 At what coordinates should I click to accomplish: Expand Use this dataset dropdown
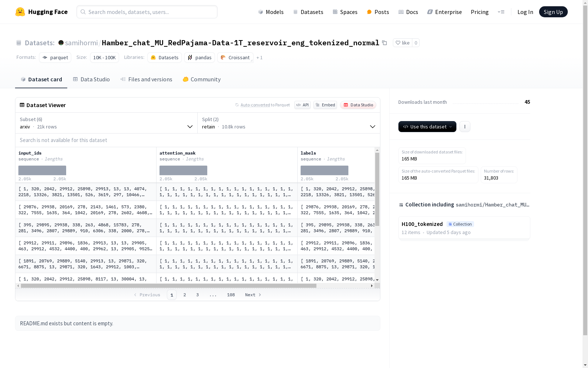427,127
